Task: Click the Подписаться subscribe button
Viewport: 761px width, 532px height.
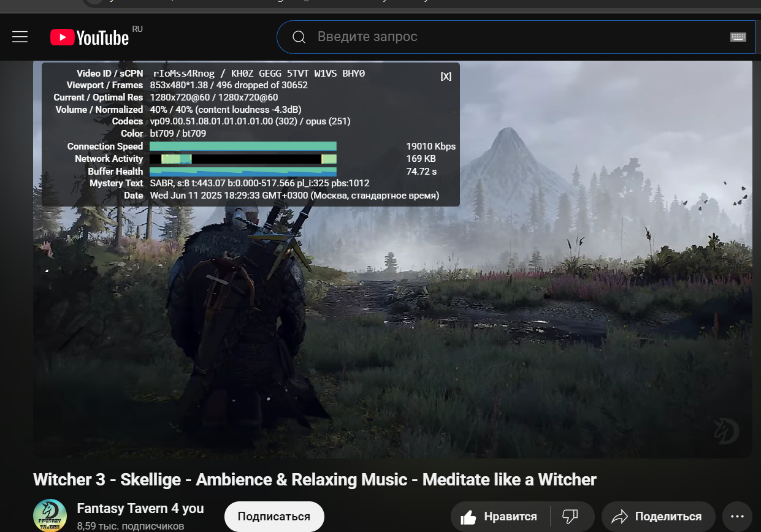Action: tap(274, 517)
